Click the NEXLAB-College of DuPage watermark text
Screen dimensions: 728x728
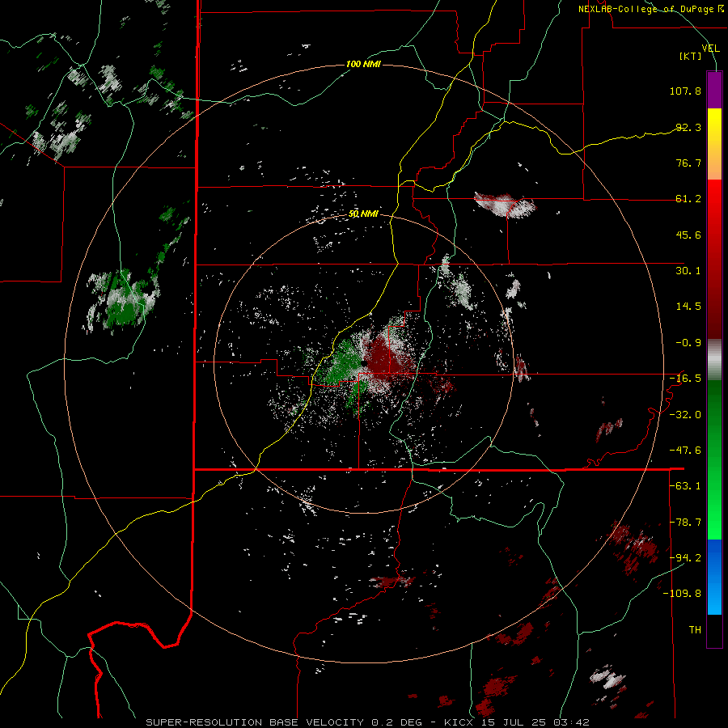[x=650, y=9]
